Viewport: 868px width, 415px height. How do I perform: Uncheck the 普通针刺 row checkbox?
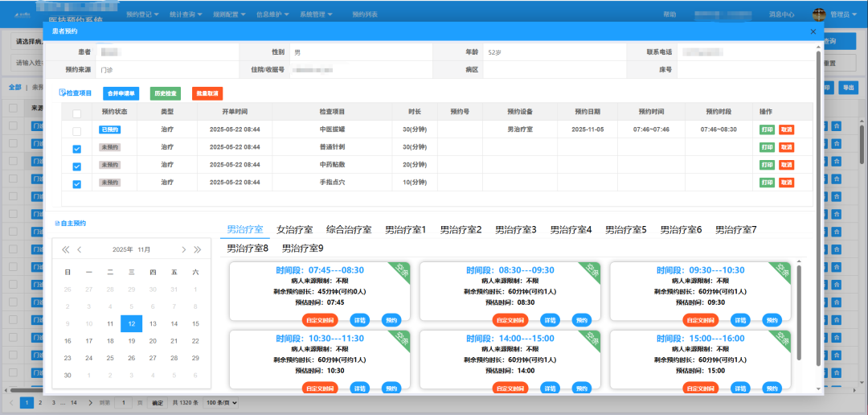77,149
